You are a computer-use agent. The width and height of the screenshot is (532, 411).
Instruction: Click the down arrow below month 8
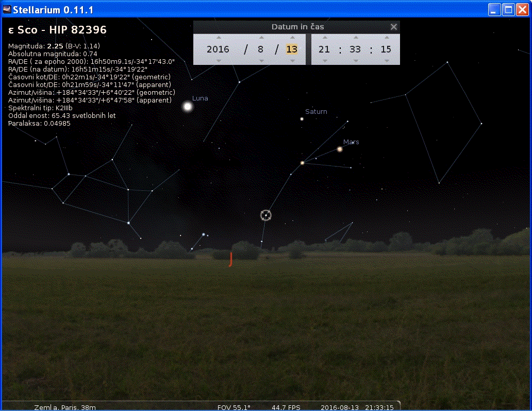(261, 61)
